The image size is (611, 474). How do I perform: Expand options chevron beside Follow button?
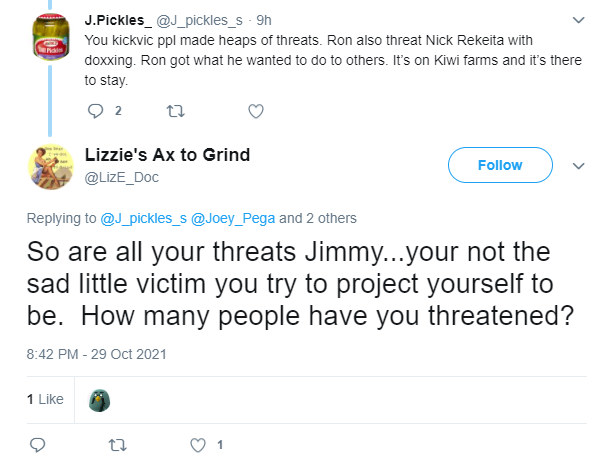coord(579,166)
